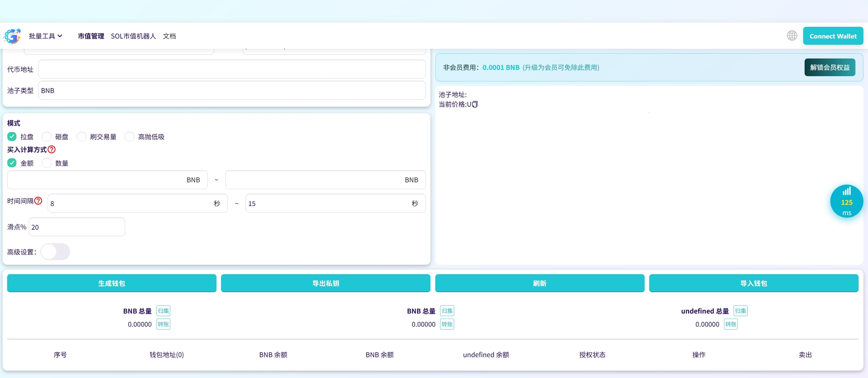Click the help icon beside 买入计算方式
The width and height of the screenshot is (868, 378).
pos(52,149)
